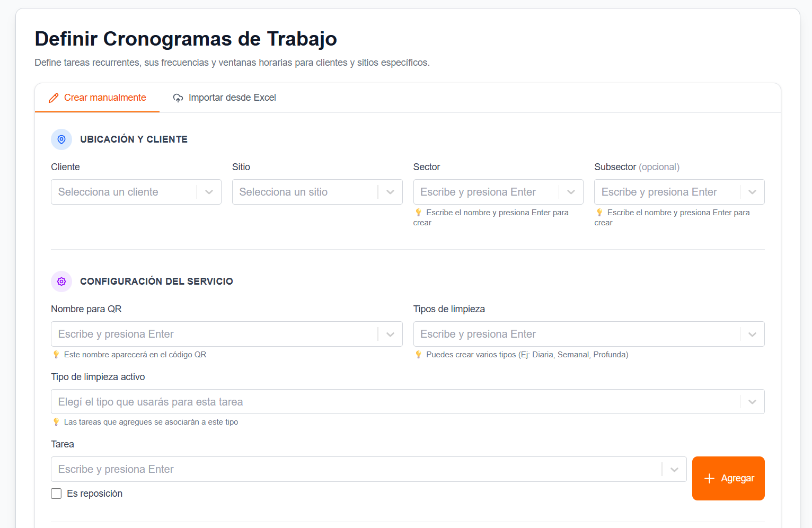812x528 pixels.
Task: Click the lightbulb hint icon below Sector field
Action: point(418,213)
